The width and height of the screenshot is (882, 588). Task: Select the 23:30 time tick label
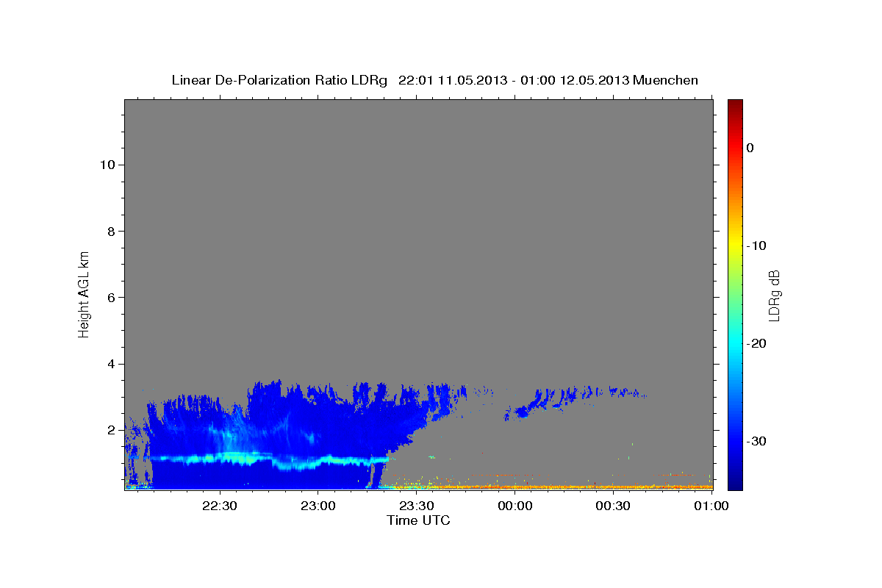416,506
